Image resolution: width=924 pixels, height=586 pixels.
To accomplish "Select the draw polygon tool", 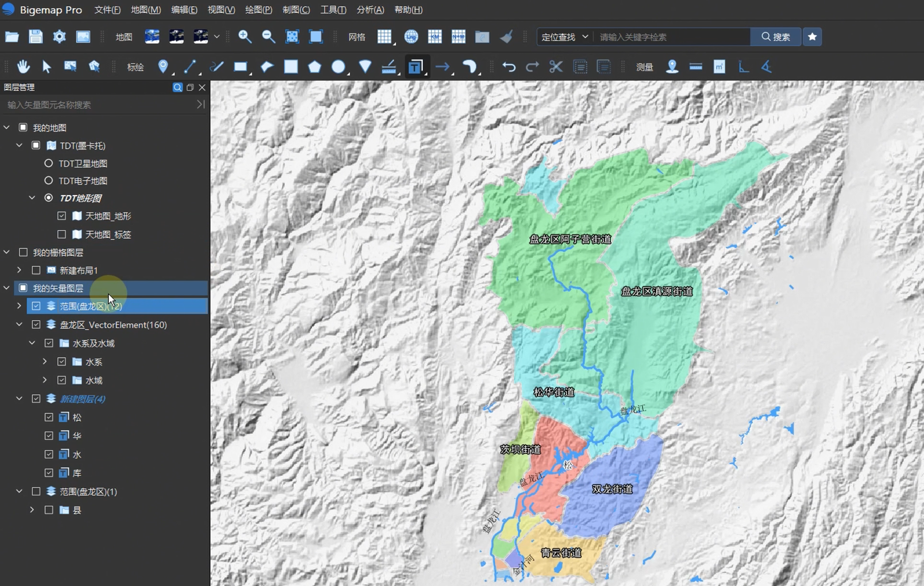I will pos(315,67).
